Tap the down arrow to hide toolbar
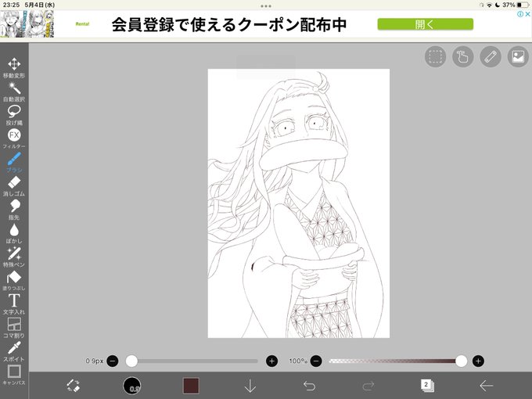Screen dimensions: 532x399 [x=250, y=386]
